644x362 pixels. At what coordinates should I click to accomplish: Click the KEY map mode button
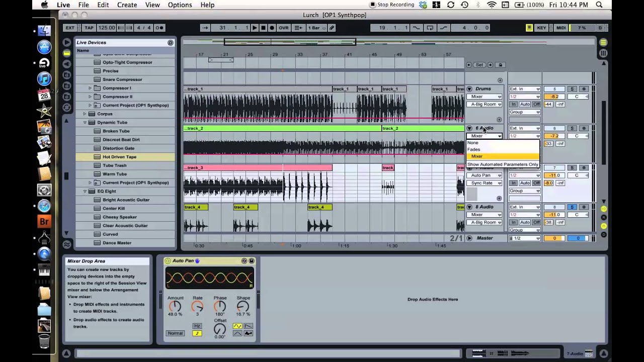click(x=541, y=28)
